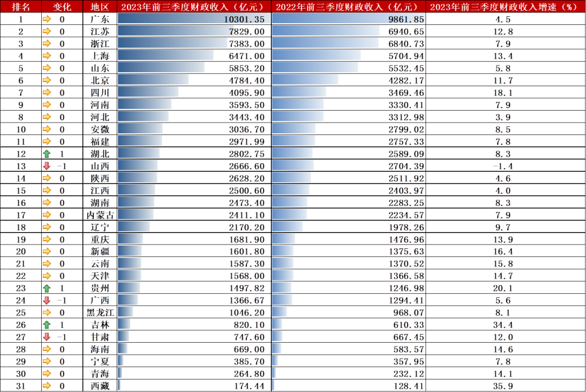Click the value 7829.00 in 江苏 row

coord(247,32)
